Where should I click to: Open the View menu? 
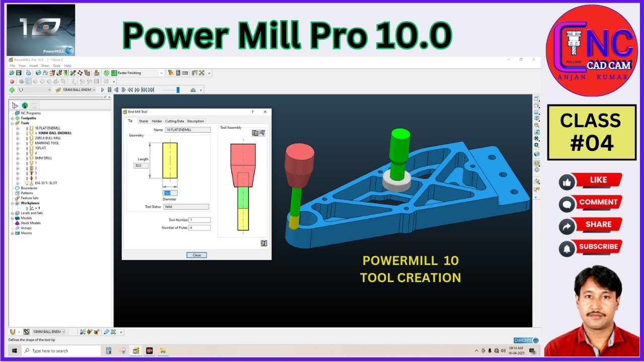pos(22,65)
